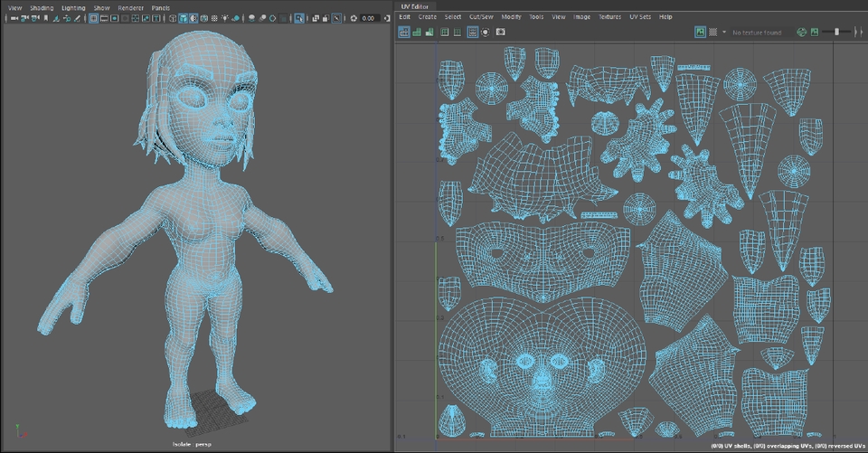The image size is (868, 453).
Task: Toggle the display image icon in UV Editor
Action: pyautogui.click(x=700, y=33)
